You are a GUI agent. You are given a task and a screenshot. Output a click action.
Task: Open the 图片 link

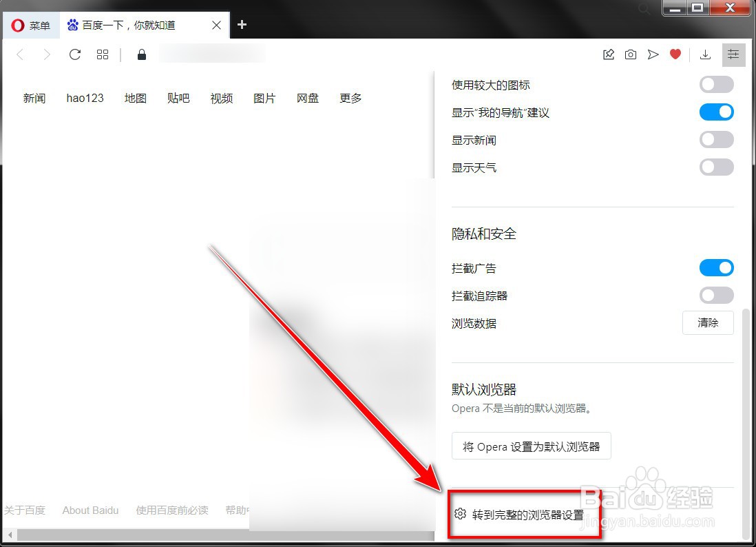click(x=264, y=99)
